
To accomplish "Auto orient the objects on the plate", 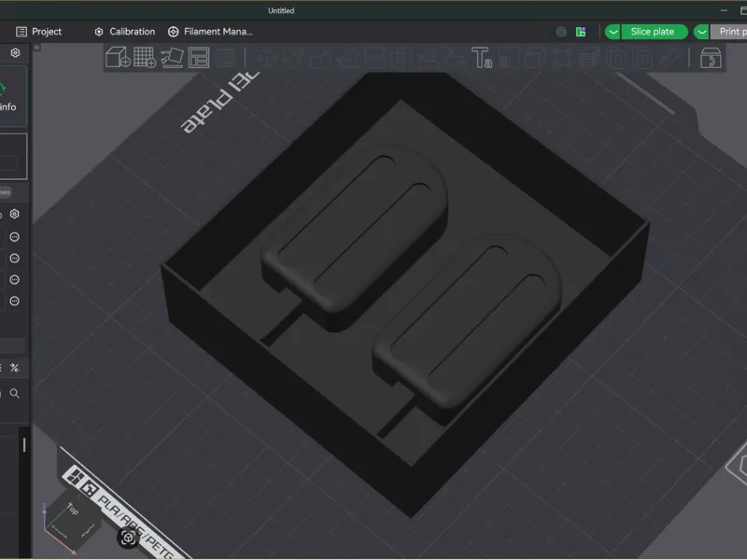I will point(172,58).
